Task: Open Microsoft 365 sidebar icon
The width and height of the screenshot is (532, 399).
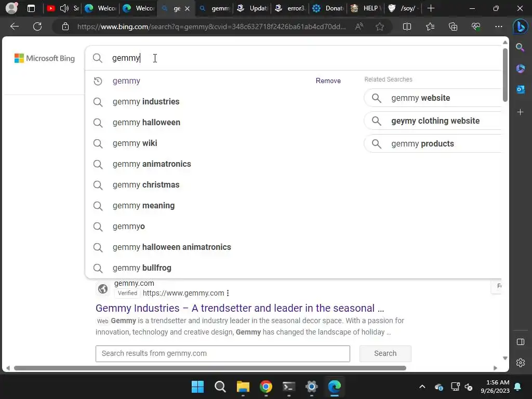Action: coord(520,69)
